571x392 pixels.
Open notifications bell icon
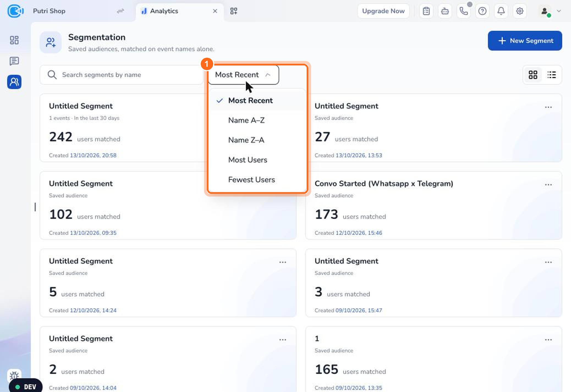pos(501,11)
